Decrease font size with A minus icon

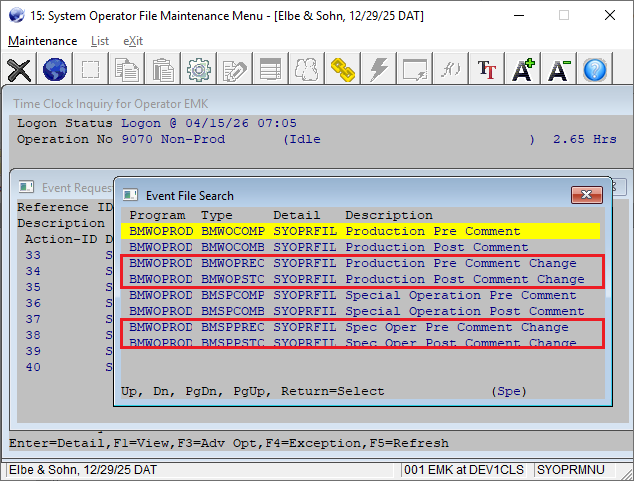click(559, 69)
